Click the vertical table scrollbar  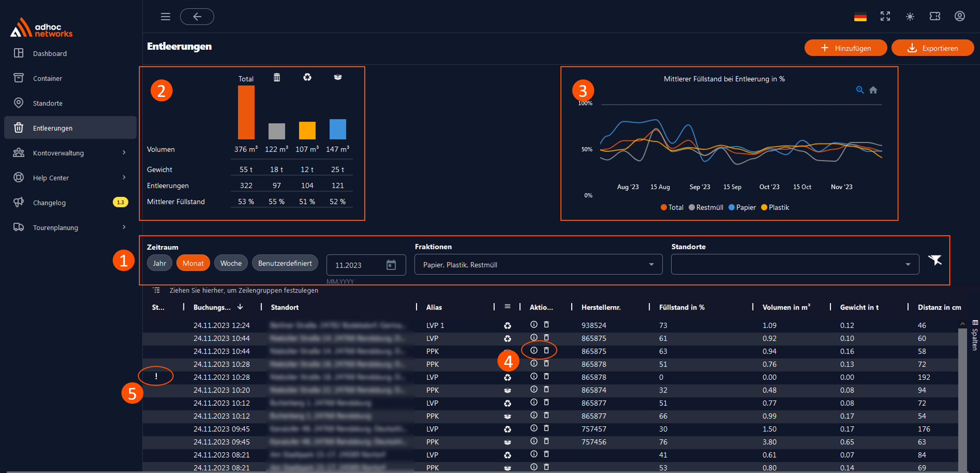tap(963, 395)
